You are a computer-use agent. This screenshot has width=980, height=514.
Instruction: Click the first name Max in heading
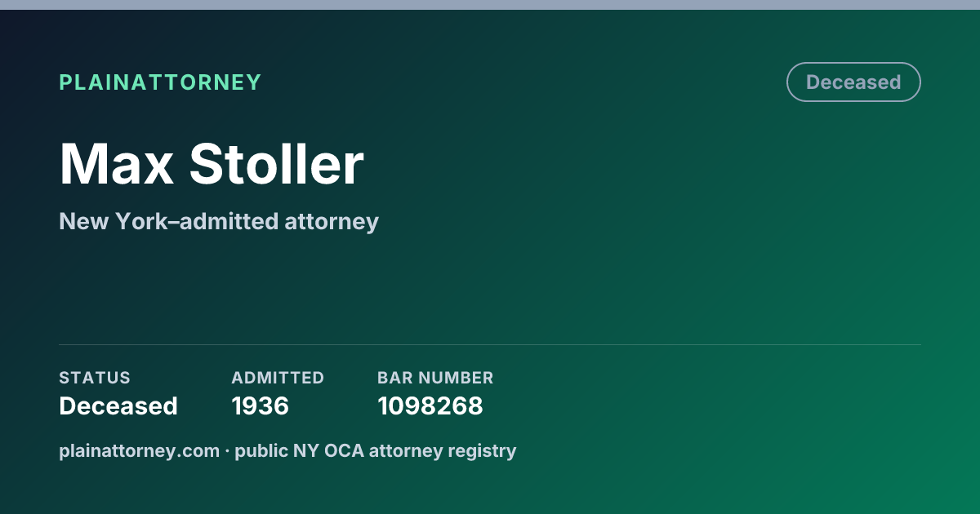(117, 165)
